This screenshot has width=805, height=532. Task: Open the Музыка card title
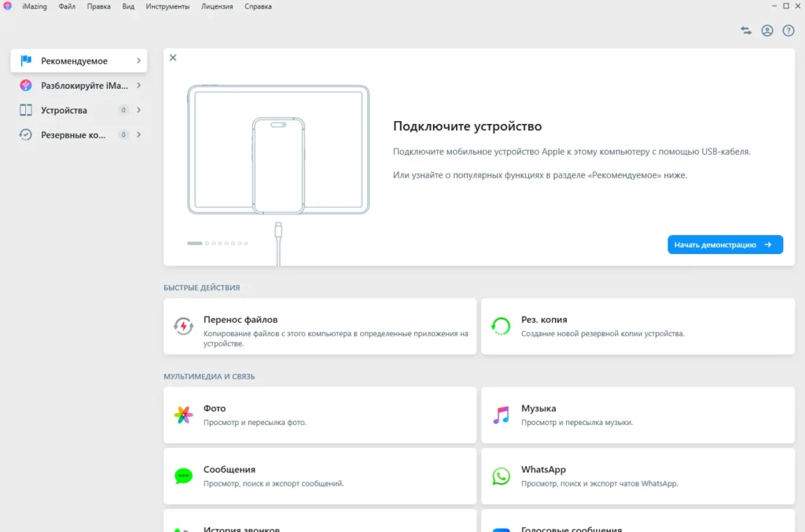pos(538,408)
